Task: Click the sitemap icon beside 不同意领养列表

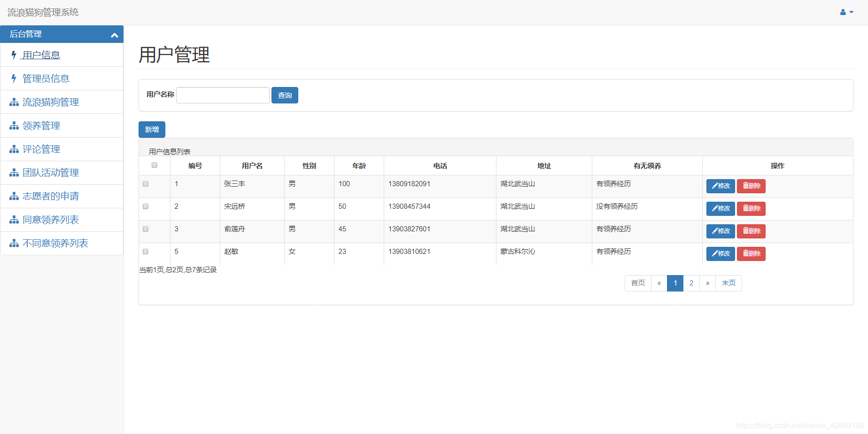Action: point(14,243)
